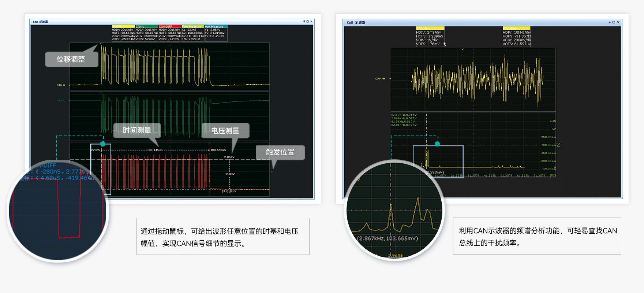Click the yellow horizontal offset marker above left waveform
This screenshot has height=293, width=644.
pyautogui.click(x=101, y=44)
